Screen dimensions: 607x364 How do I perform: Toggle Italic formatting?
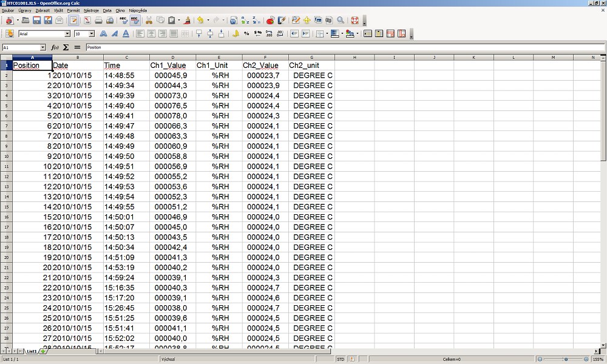(x=115, y=33)
